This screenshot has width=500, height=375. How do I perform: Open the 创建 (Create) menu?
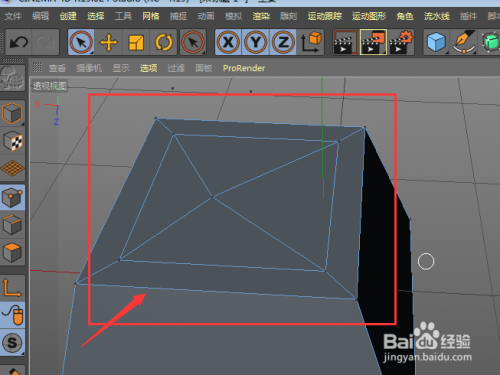coord(68,16)
